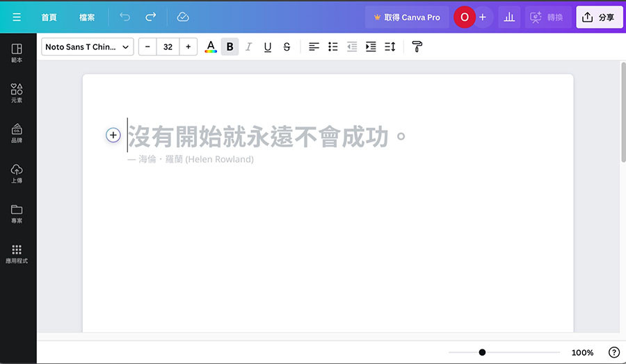Click the circular plus insert button
The image size is (626, 364).
pos(113,135)
